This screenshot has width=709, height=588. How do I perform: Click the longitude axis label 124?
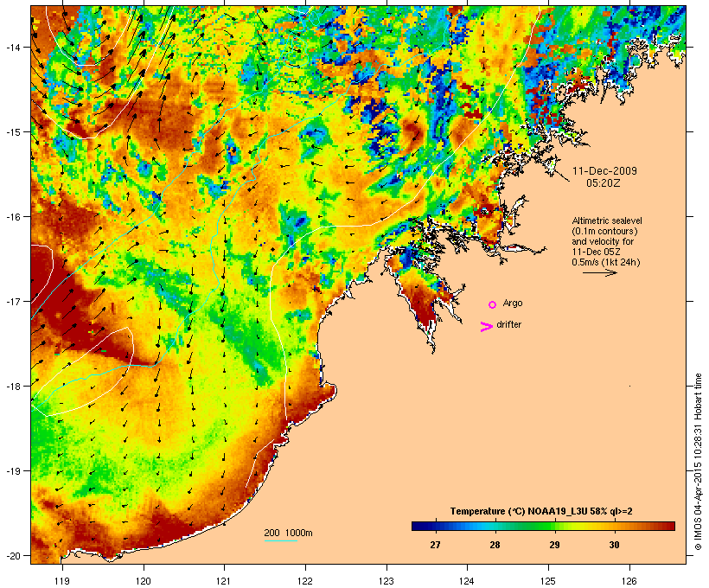[467, 581]
